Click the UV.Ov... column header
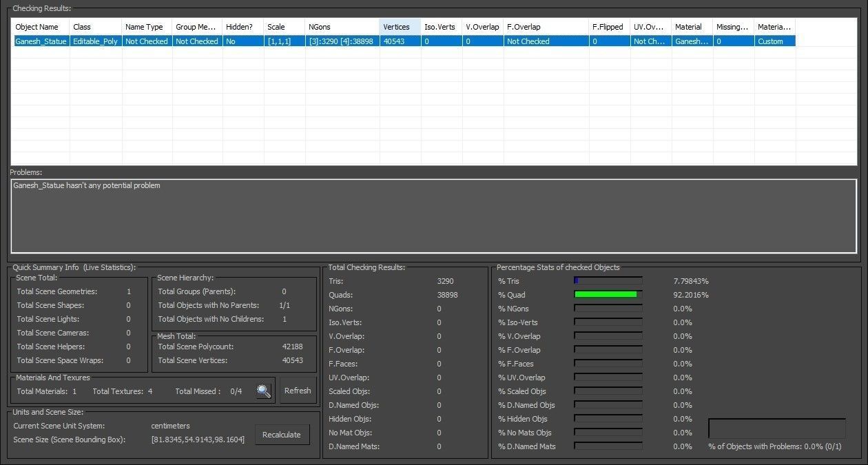The width and height of the screenshot is (868, 465). click(651, 27)
